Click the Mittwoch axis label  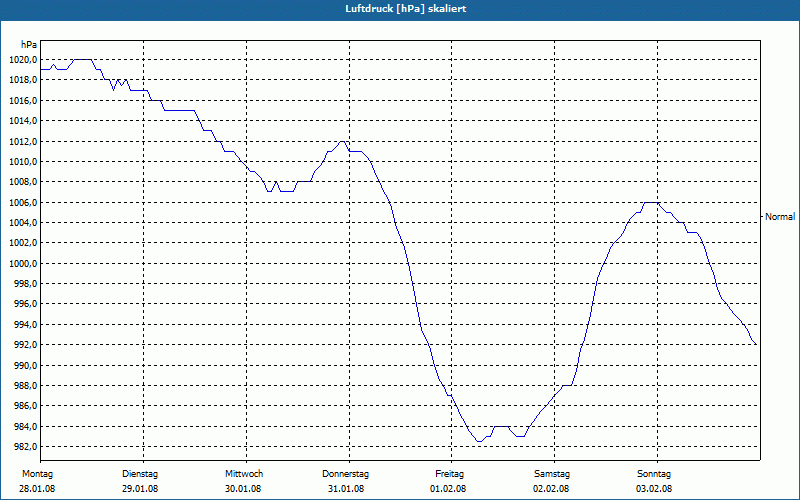[x=244, y=474]
